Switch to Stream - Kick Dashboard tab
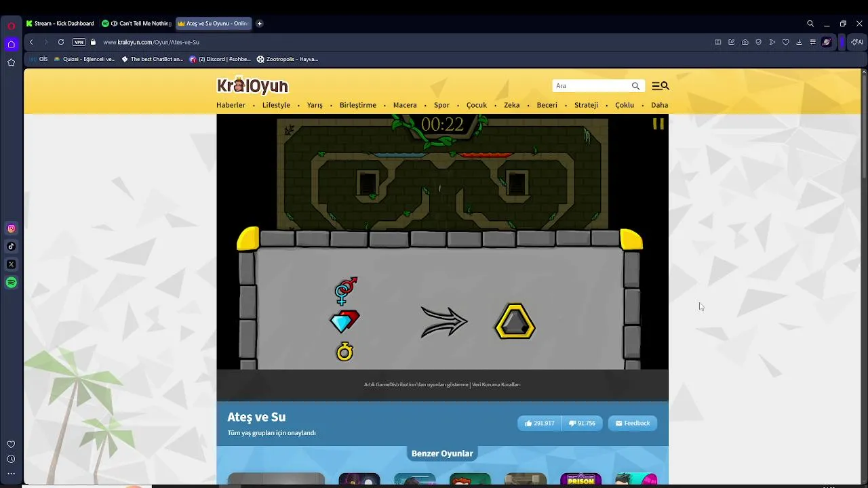868x488 pixels. click(60, 24)
